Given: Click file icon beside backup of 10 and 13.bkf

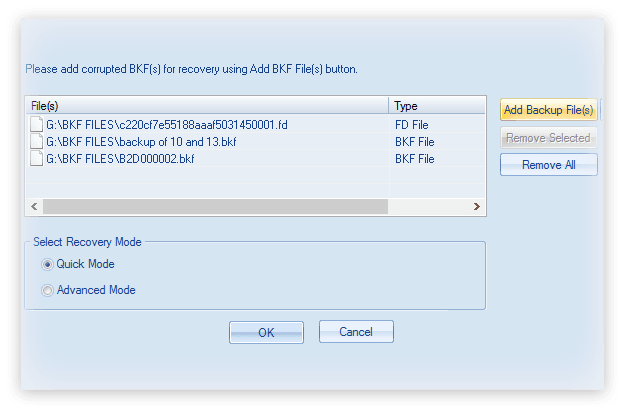Looking at the screenshot, I should click(x=36, y=142).
